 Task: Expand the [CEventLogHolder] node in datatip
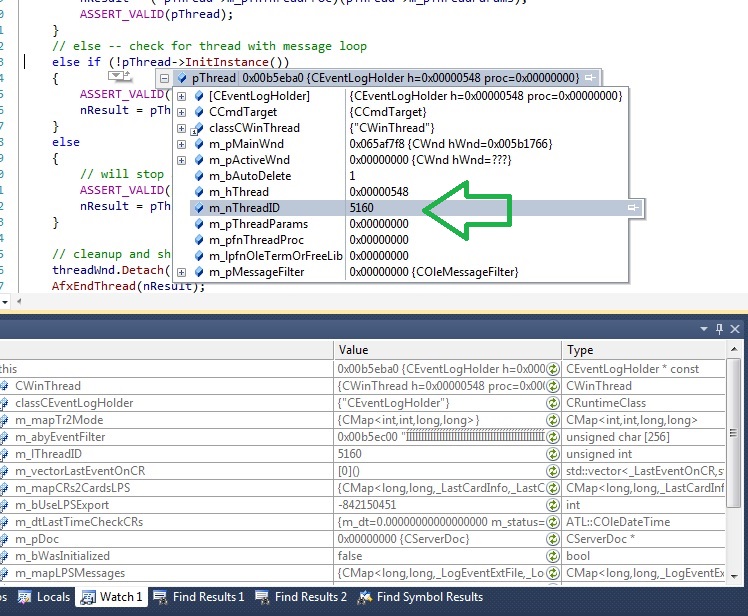pos(182,96)
